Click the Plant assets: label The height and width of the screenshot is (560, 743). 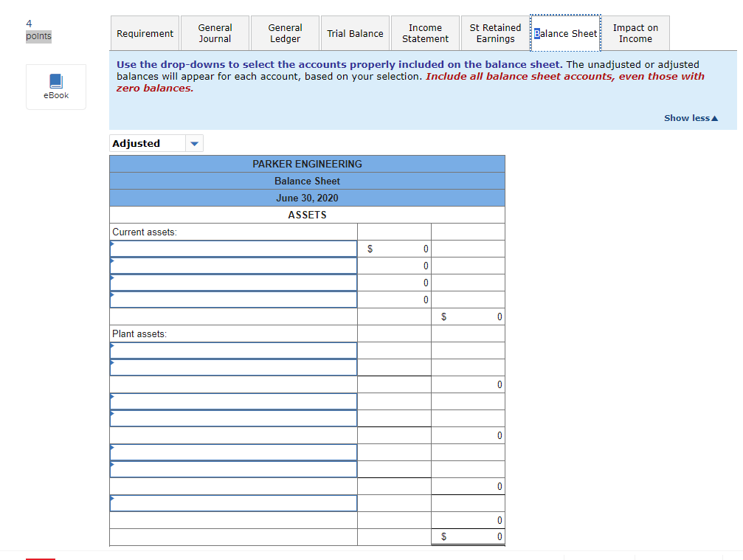pos(139,334)
